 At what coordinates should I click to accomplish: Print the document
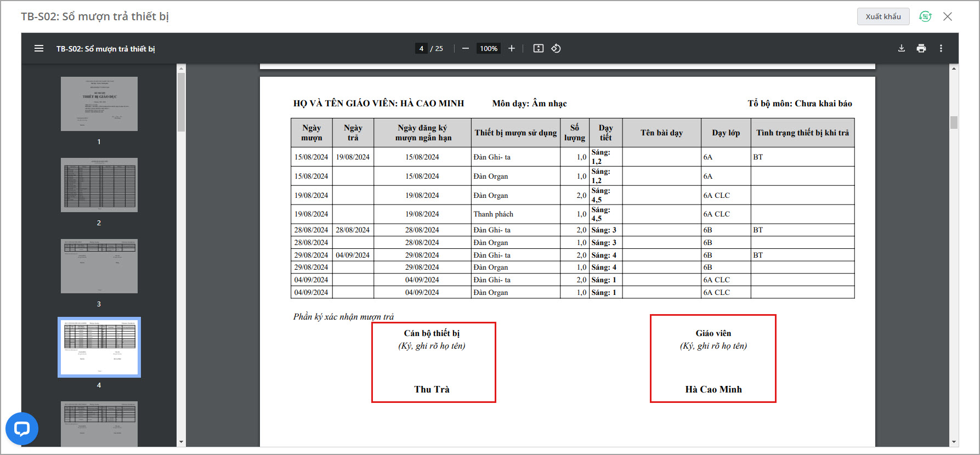pos(921,48)
